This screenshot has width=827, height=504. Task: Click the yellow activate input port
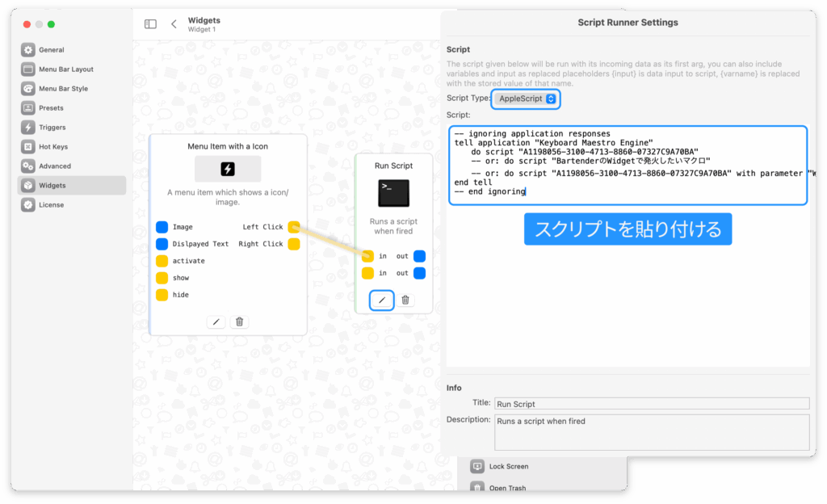pos(162,261)
